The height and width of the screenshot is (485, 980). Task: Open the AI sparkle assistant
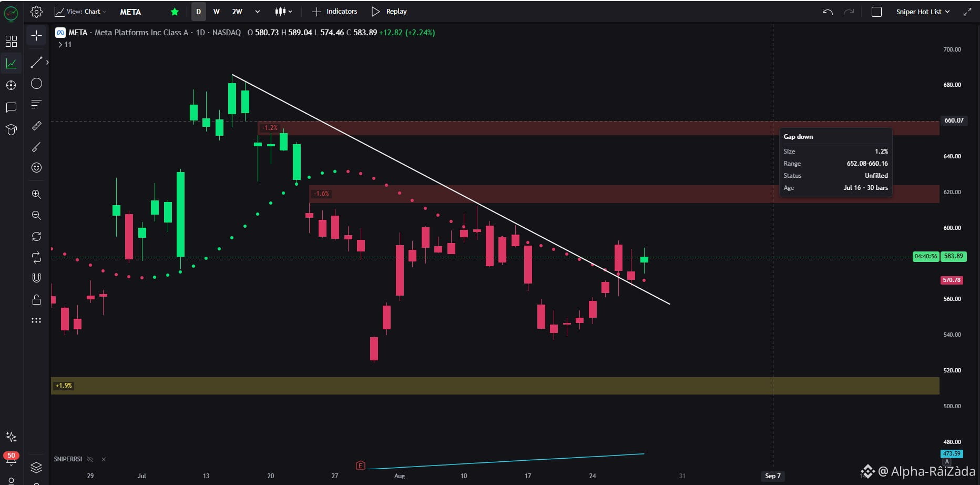[x=11, y=437]
